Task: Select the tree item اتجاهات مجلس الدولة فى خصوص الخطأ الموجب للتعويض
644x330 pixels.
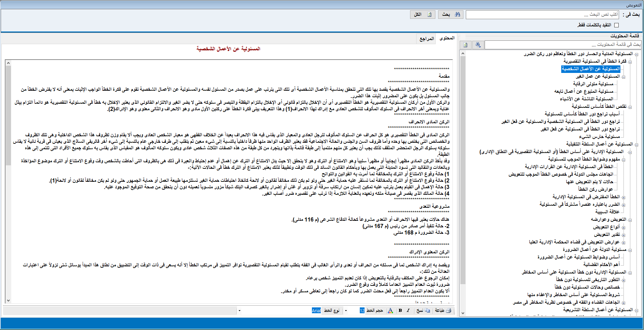Action: click(561, 174)
